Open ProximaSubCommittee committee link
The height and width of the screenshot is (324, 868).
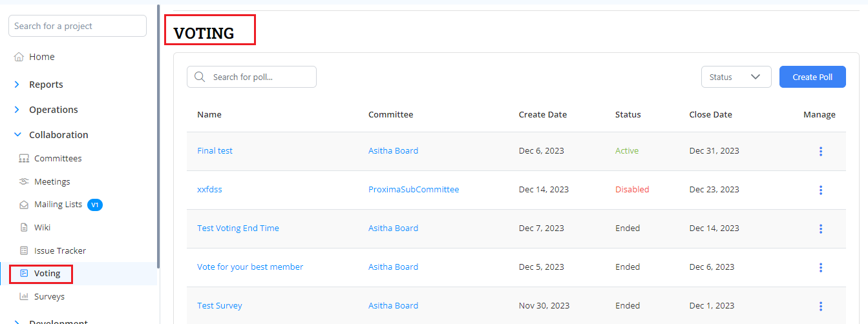point(413,190)
